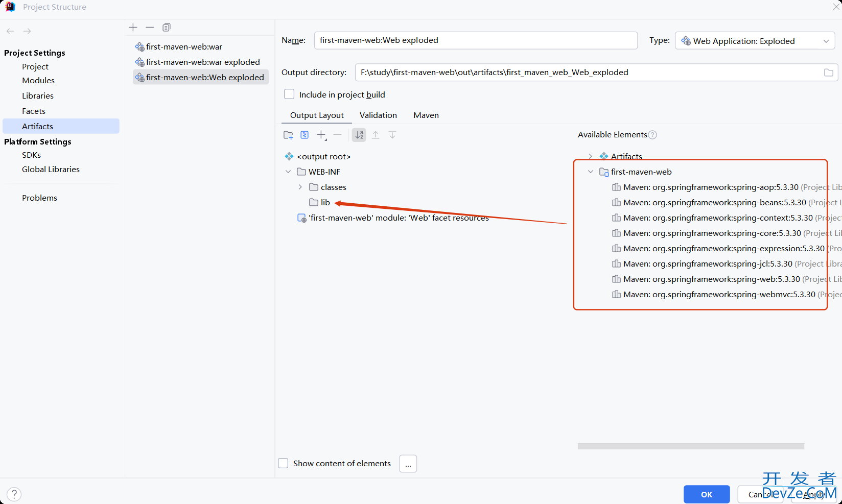This screenshot has width=842, height=504.
Task: Toggle the Sort Elements by Names icon
Action: [359, 135]
